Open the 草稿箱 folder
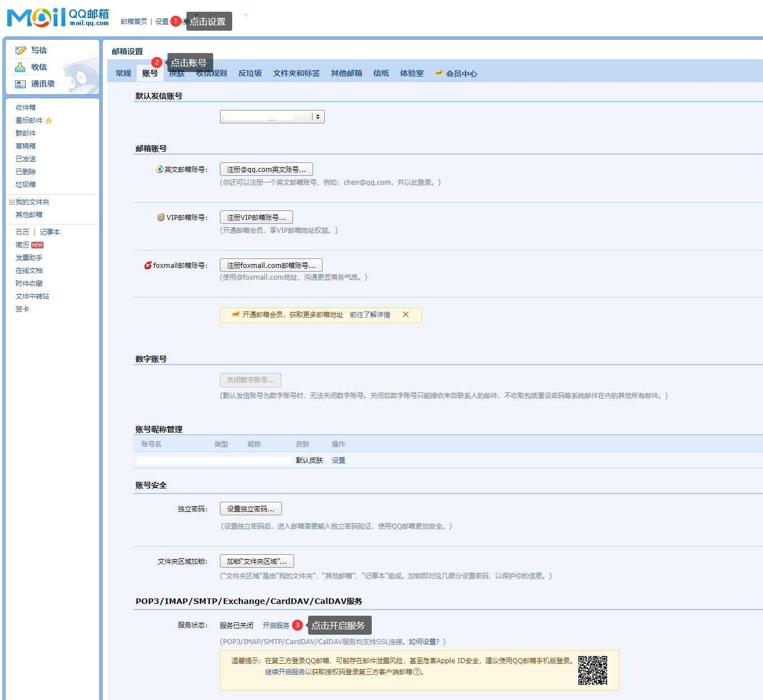The width and height of the screenshot is (763, 700). 26,146
